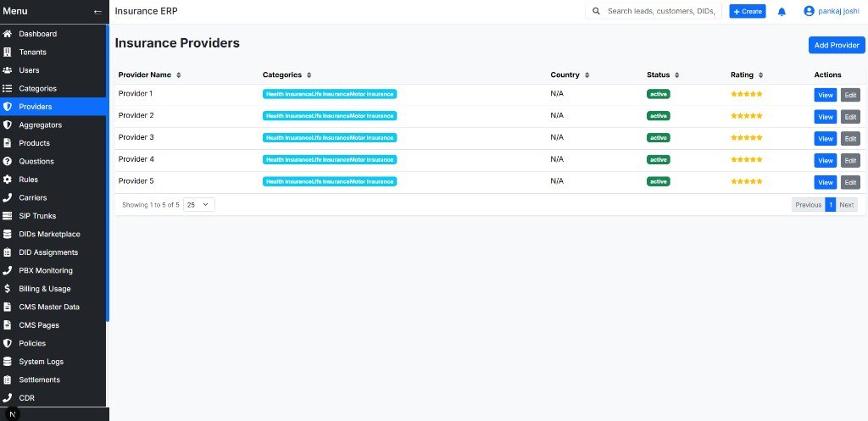Screen dimensions: 868x421
Task: Click the System Logs database icon
Action: (7, 362)
